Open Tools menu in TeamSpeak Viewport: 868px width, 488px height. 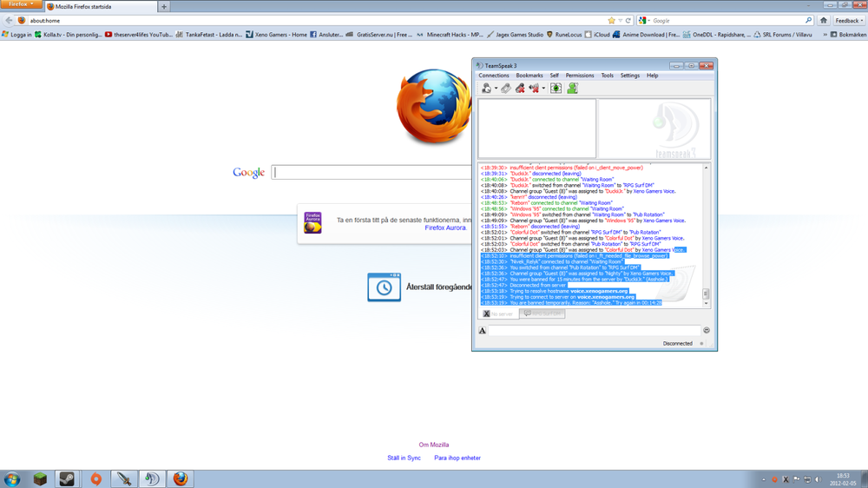(x=608, y=76)
